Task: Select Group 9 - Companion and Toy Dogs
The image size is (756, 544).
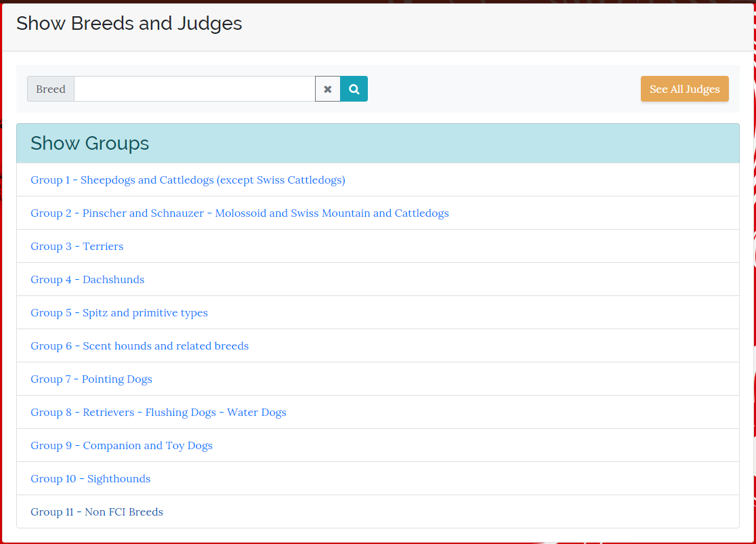Action: tap(121, 445)
